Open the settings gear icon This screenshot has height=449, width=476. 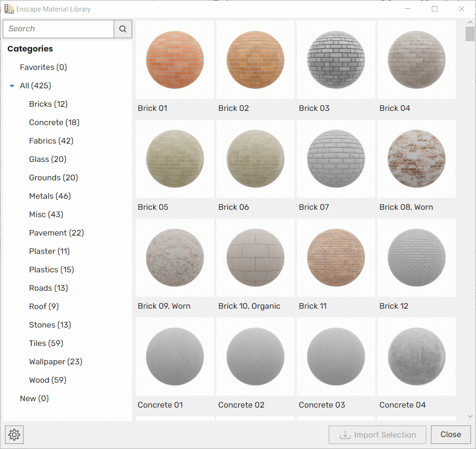pos(14,435)
